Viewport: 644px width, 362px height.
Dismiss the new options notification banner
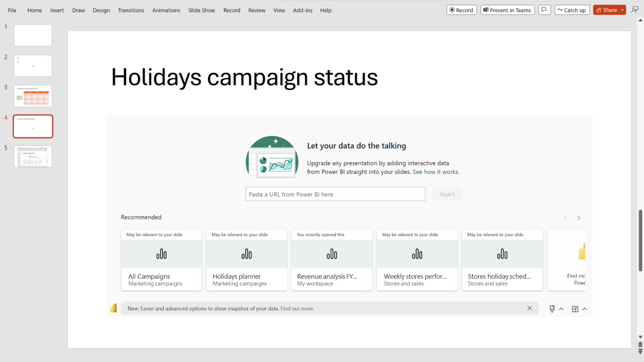point(530,308)
